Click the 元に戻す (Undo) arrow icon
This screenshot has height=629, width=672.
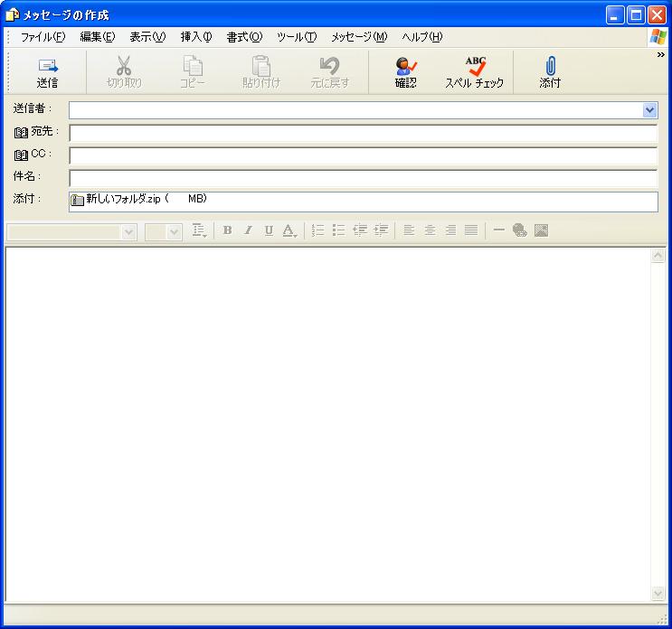pyautogui.click(x=329, y=65)
